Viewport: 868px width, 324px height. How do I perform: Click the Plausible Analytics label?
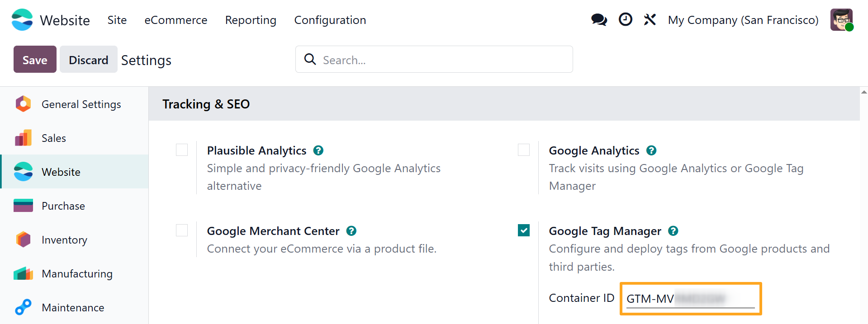coord(256,150)
